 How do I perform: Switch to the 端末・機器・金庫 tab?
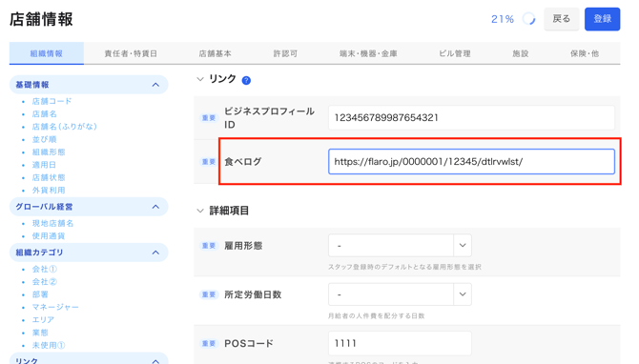[x=368, y=53]
